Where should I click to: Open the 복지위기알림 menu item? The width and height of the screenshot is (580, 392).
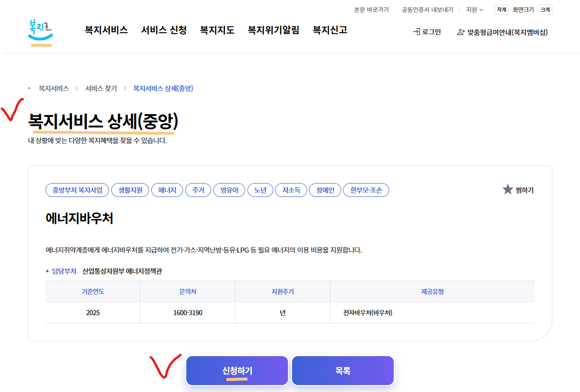(x=273, y=30)
